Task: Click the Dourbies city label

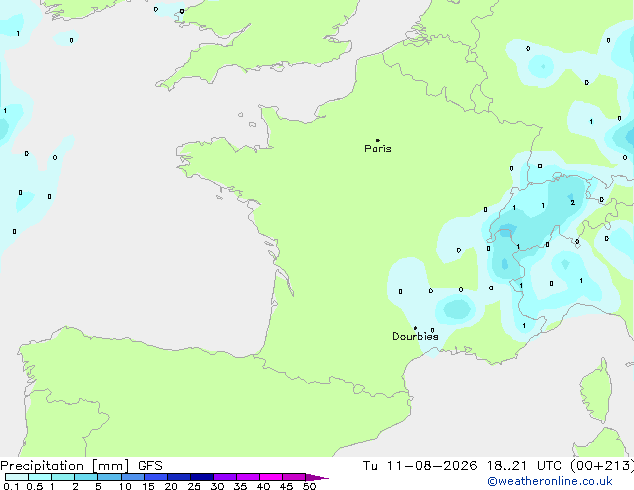Action: 415,336
